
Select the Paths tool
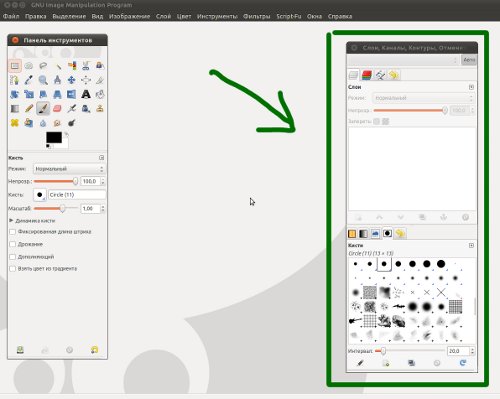[15, 80]
